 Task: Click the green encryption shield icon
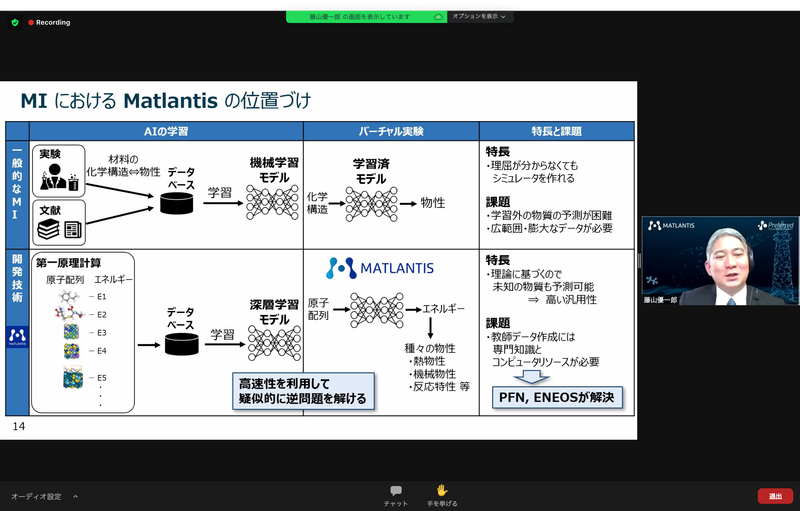pos(15,22)
